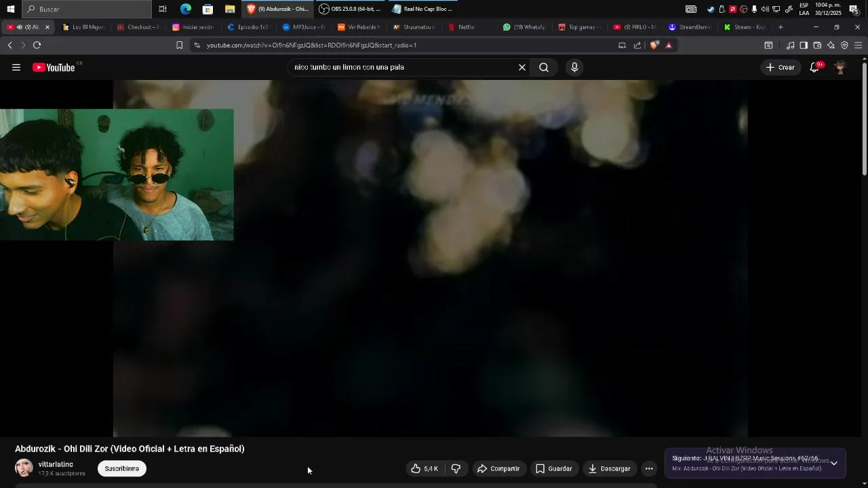The height and width of the screenshot is (488, 868).
Task: Mute the playing YouTube tab speaker icon
Action: pos(19,27)
